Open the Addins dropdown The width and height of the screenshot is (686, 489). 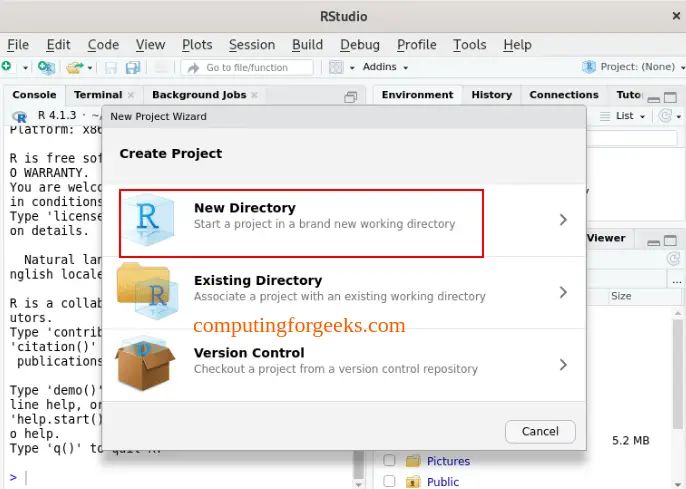tap(385, 67)
